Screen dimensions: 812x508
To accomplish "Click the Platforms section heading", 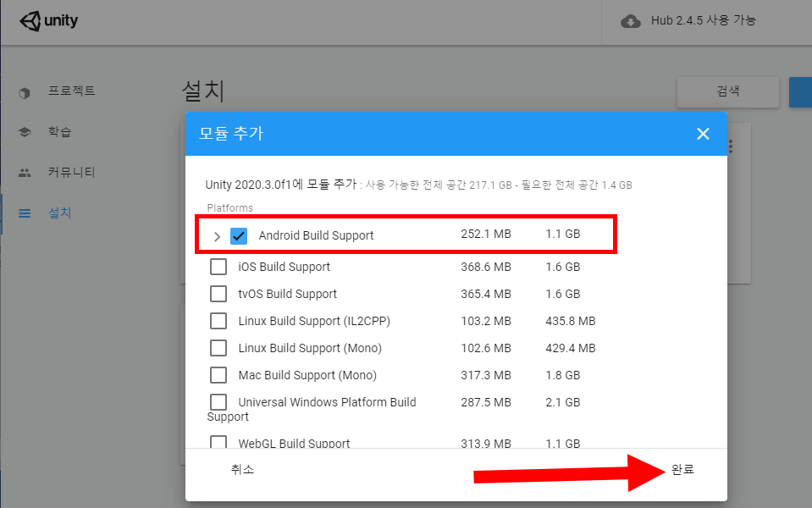I will point(230,208).
